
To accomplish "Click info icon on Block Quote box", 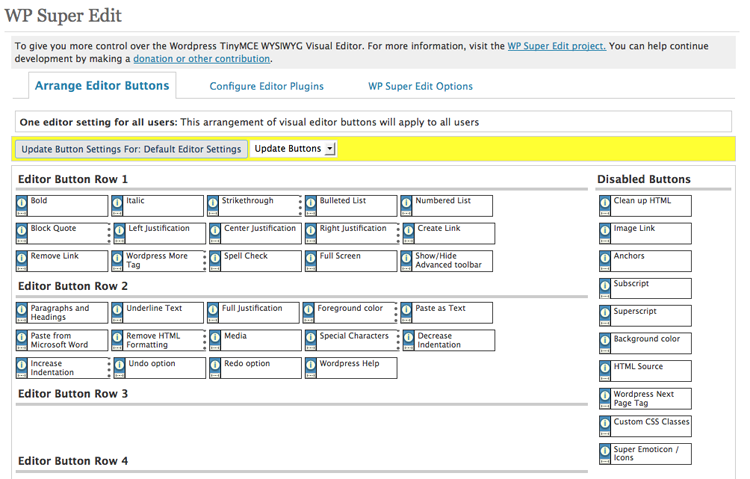I will pos(22,231).
